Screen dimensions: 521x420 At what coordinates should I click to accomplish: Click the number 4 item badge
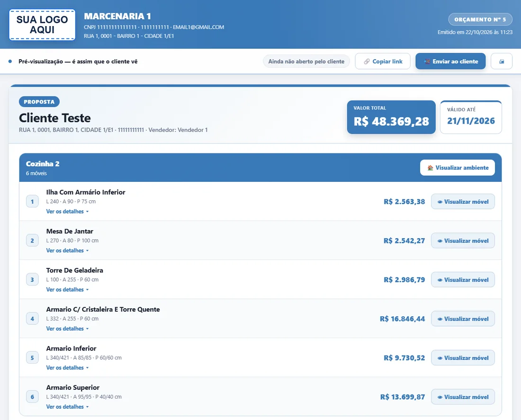32,319
